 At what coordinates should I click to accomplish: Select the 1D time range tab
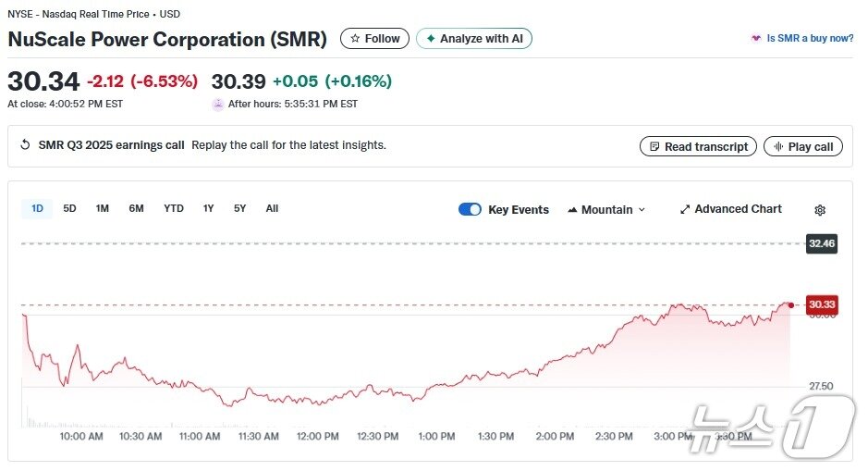[37, 209]
